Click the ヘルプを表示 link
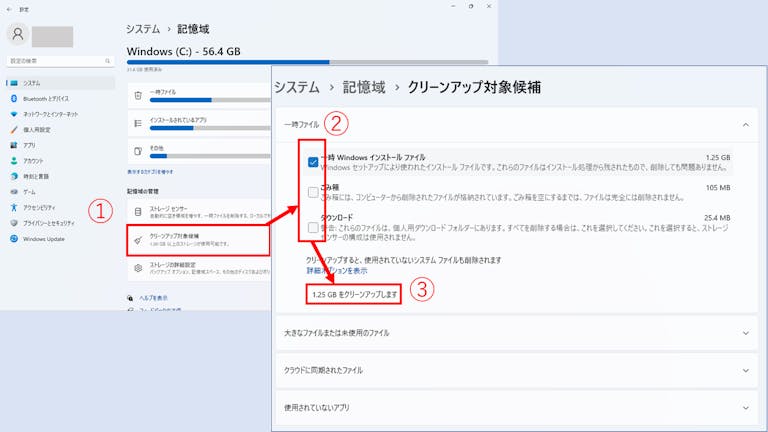This screenshot has height=432, width=768. tap(153, 298)
